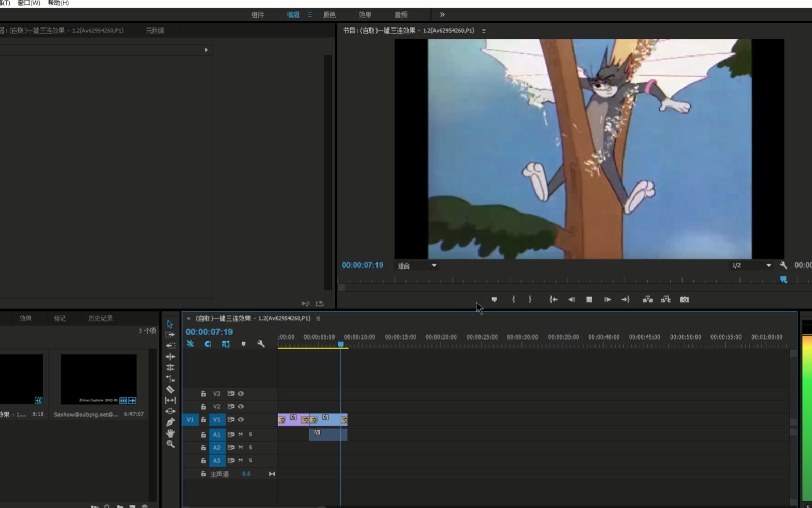Screen dimensions: 812x508
Task: Click the timeline playhead handle
Action: 341,344
